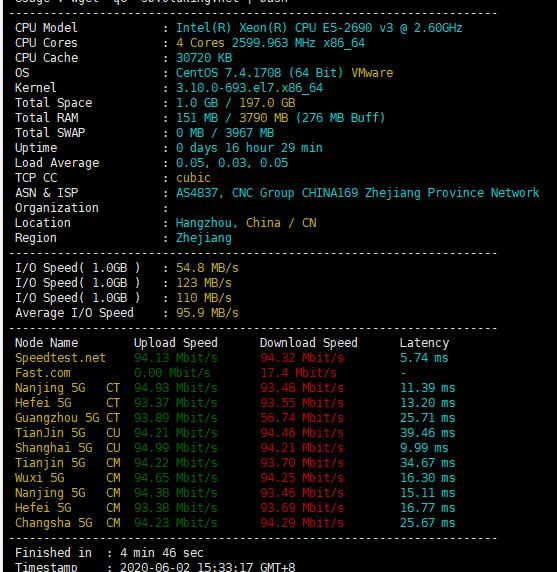This screenshot has height=572, width=557.
Task: Click Uptime value 0 days 16 hour 29 min
Action: click(250, 148)
